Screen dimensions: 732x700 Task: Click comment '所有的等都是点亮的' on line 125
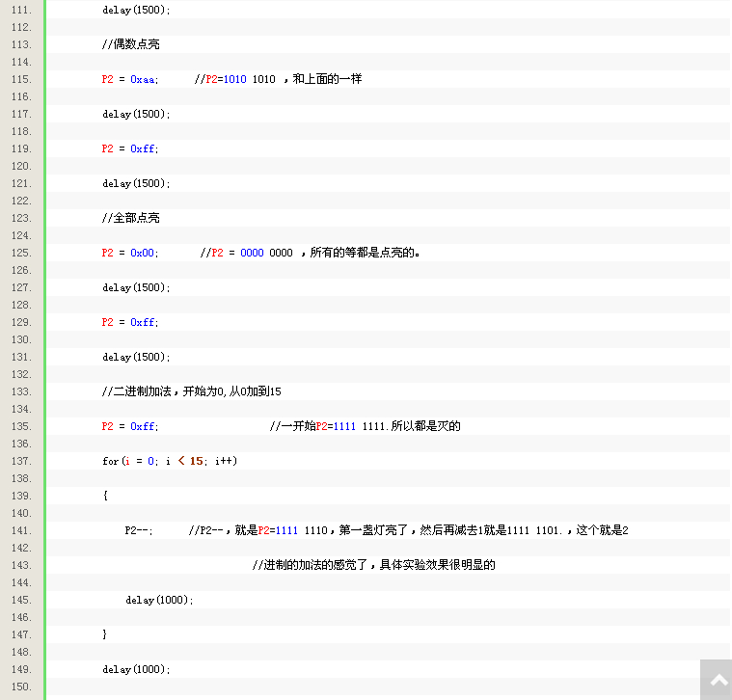coord(363,253)
